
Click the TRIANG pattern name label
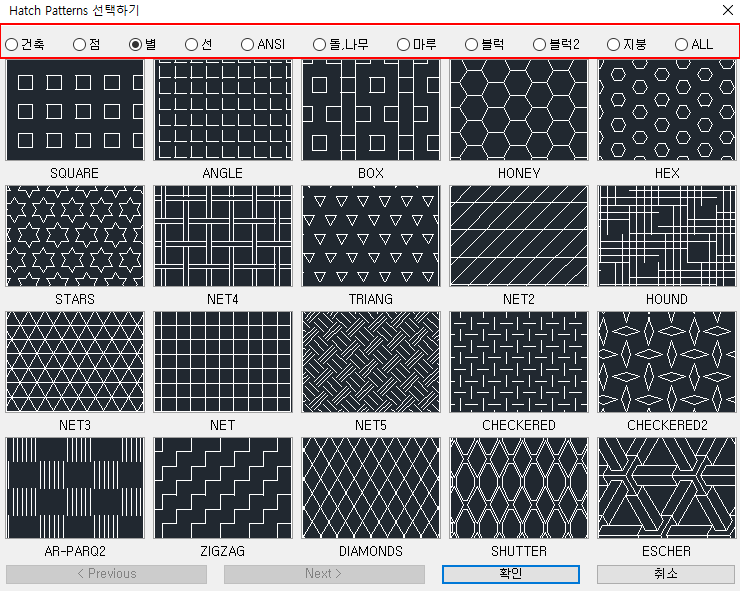point(371,299)
